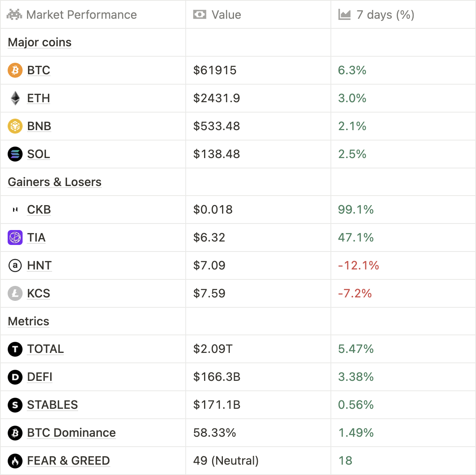The height and width of the screenshot is (475, 476).
Task: Follow the Major coins section link
Action: click(40, 42)
